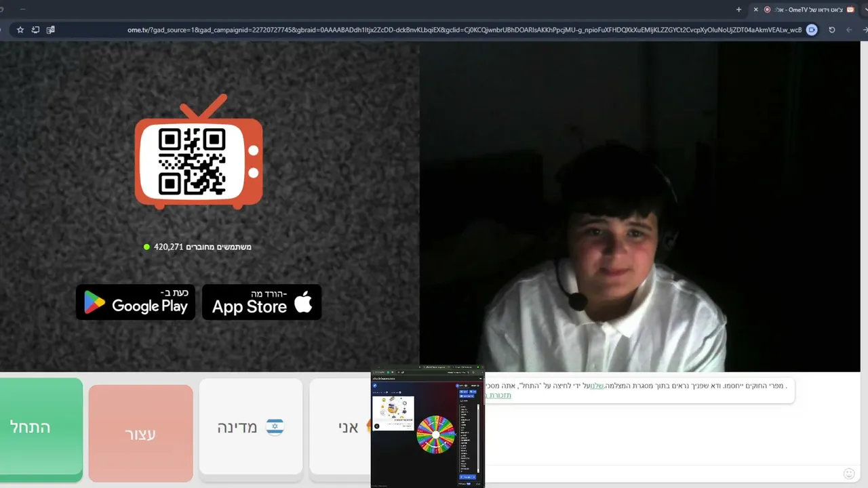This screenshot has height=488, width=868.
Task: Click the partner's webcam video feed
Action: (x=639, y=207)
